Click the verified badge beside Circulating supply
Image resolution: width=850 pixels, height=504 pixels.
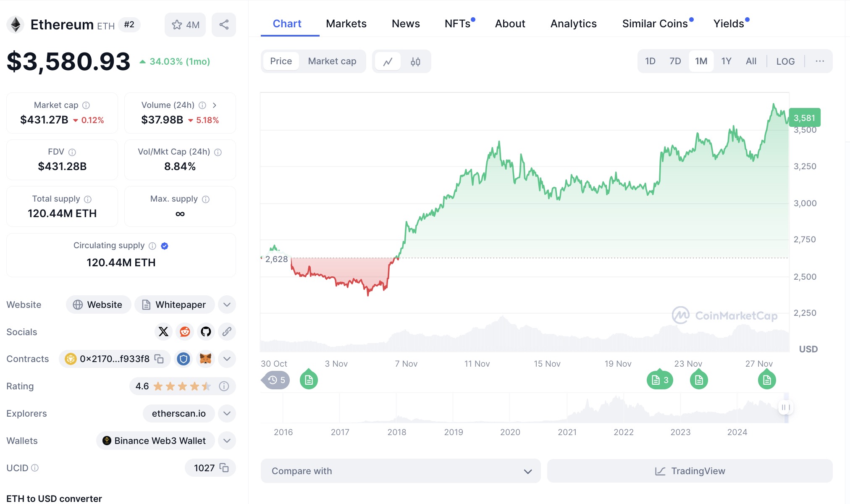(x=165, y=246)
